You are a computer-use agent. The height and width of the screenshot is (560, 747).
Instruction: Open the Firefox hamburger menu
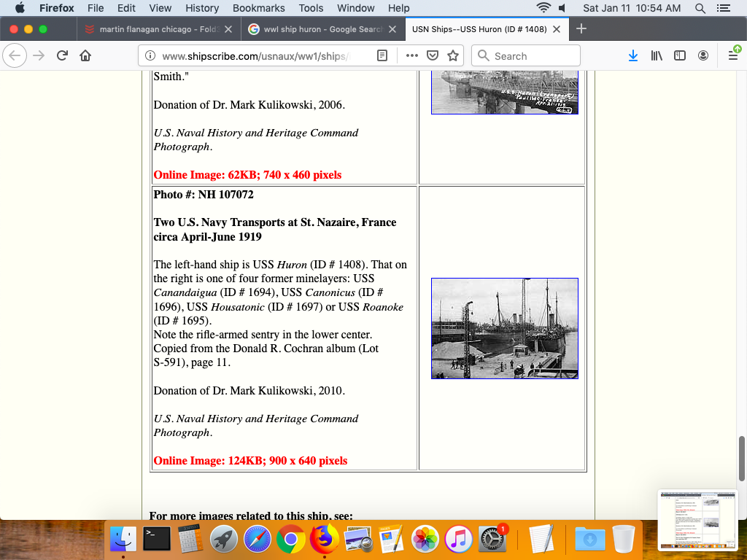733,56
